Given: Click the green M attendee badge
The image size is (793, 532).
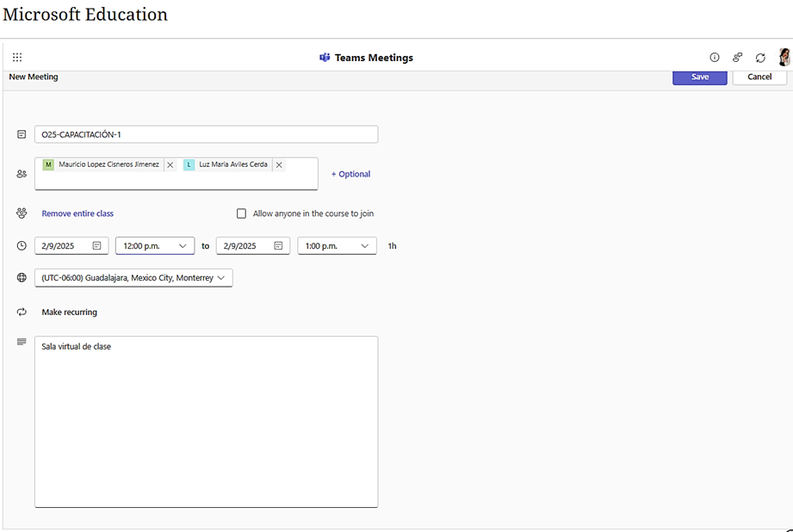Looking at the screenshot, I should point(48,164).
